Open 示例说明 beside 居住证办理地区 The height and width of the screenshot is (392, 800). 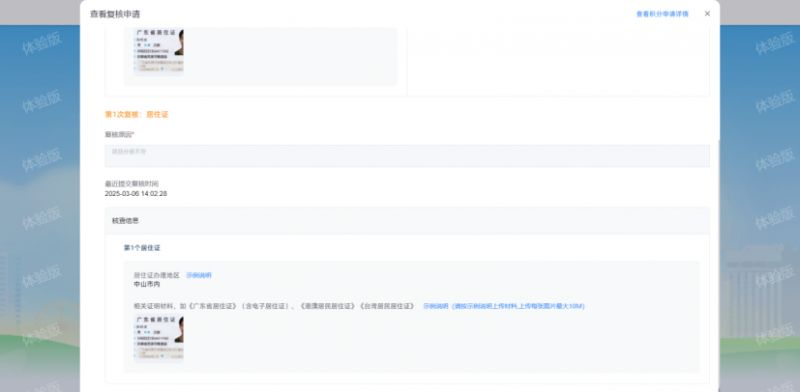coord(198,275)
